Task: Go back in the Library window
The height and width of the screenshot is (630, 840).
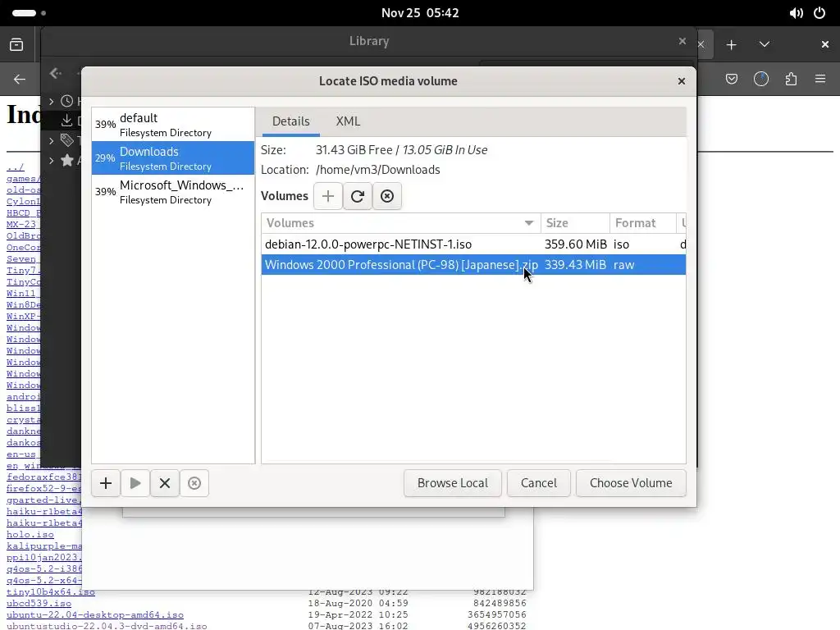Action: coord(56,73)
